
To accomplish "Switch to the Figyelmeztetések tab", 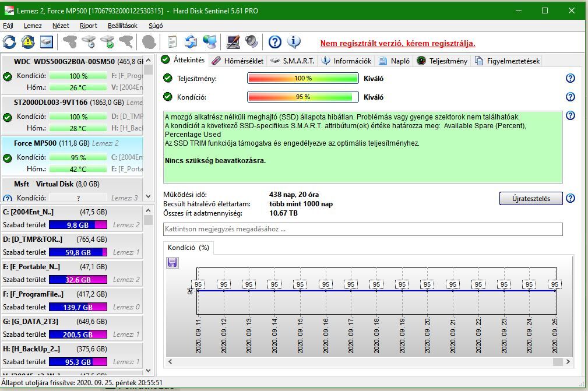I will pyautogui.click(x=508, y=61).
